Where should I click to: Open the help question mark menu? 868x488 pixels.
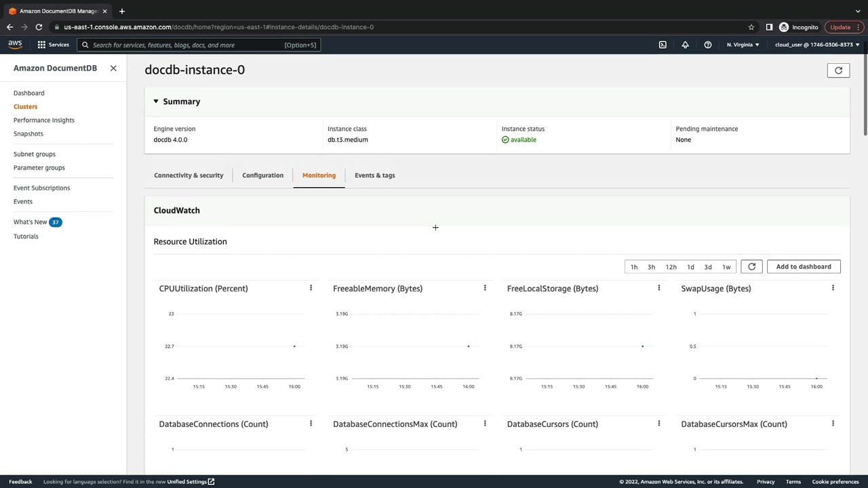(x=708, y=45)
